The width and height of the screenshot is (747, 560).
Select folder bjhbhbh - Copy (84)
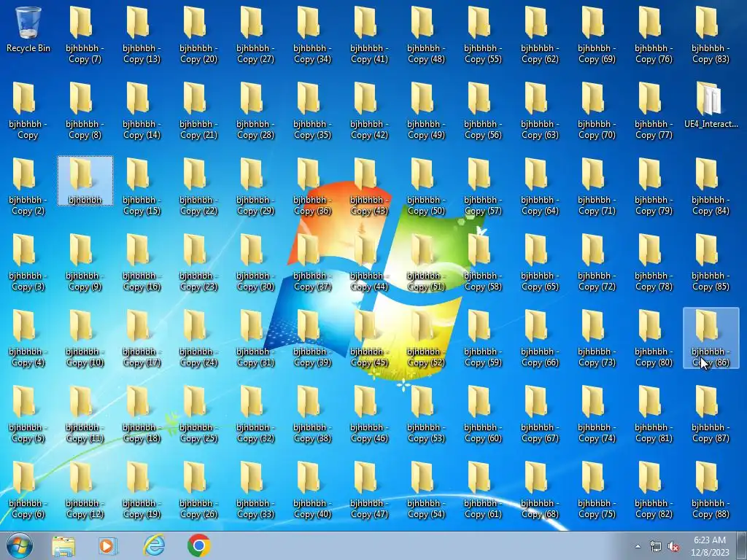(711, 187)
